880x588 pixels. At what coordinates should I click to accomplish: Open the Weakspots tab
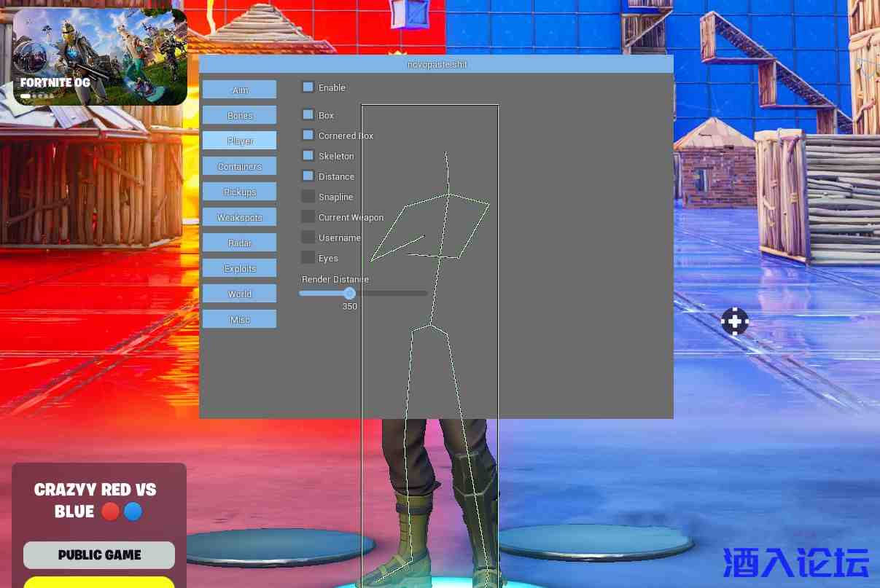239,217
